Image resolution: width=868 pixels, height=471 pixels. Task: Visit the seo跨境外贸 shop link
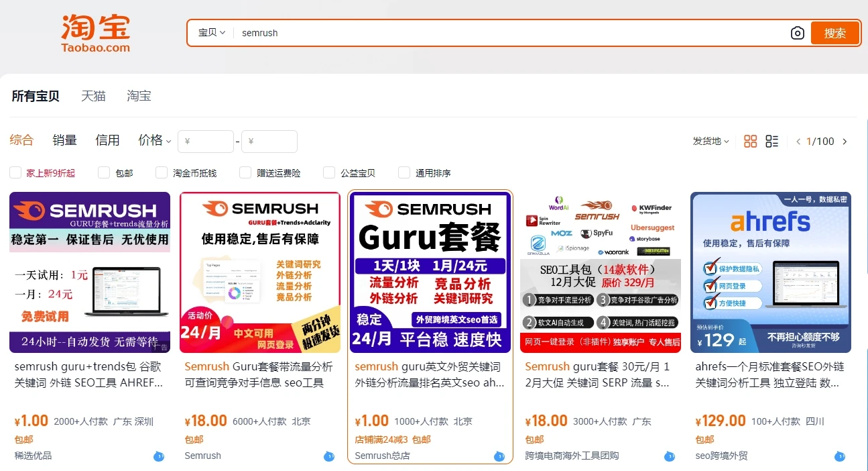click(x=721, y=456)
